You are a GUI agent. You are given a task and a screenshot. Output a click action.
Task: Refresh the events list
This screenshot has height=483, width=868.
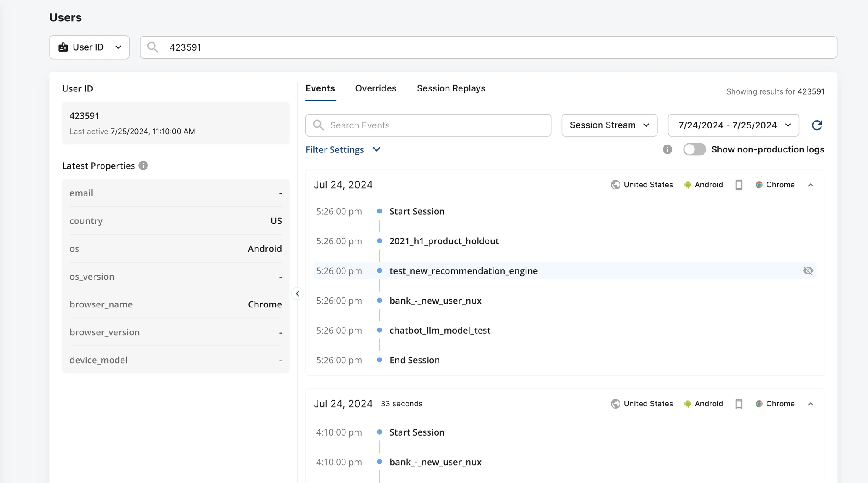pos(818,125)
